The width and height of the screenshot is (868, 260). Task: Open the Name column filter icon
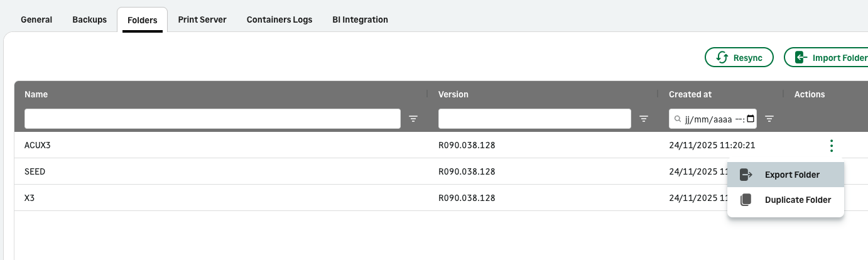click(413, 119)
